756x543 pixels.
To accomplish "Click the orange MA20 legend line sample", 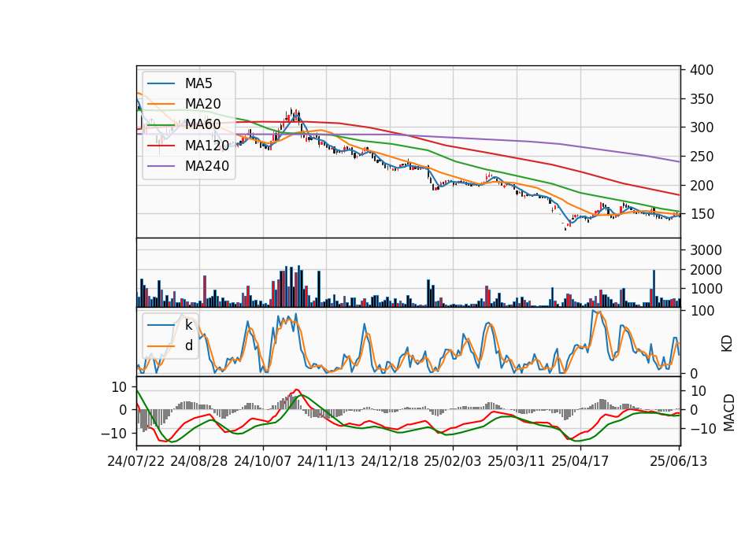I will pos(161,104).
